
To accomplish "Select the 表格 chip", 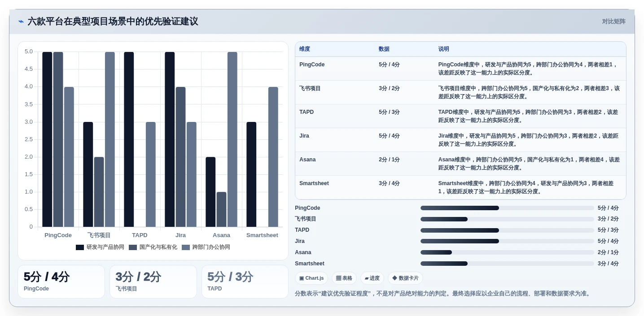I will (344, 278).
